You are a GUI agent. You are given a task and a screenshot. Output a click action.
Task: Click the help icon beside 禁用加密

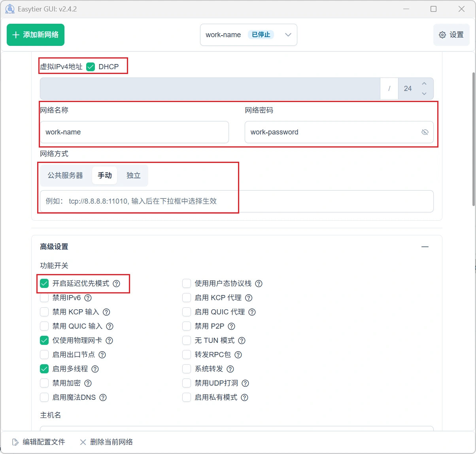pos(88,383)
